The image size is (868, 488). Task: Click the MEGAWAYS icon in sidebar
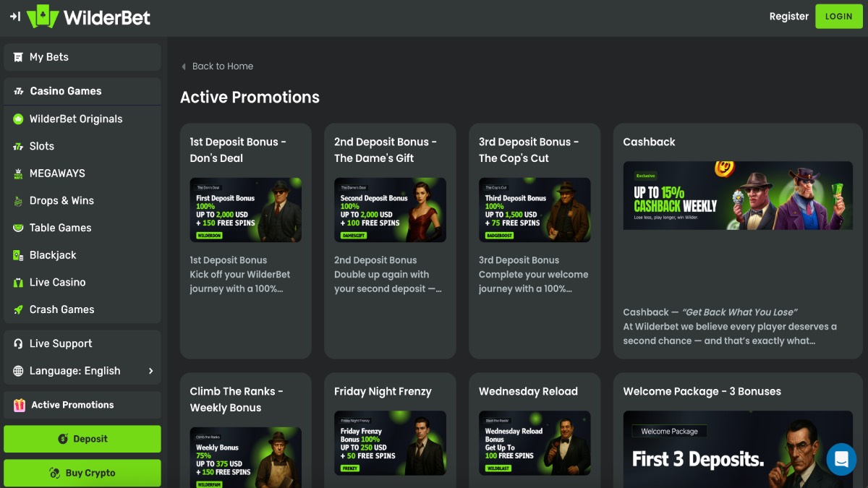(19, 174)
